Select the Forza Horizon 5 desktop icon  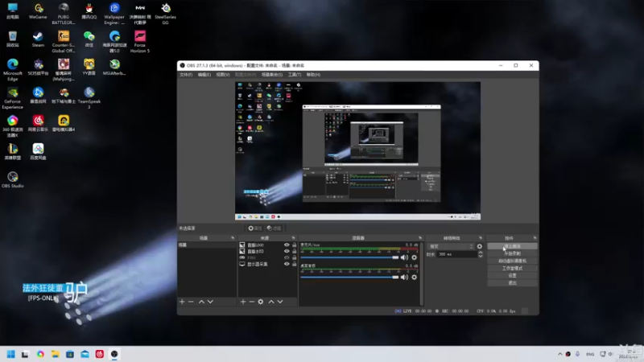tap(139, 42)
